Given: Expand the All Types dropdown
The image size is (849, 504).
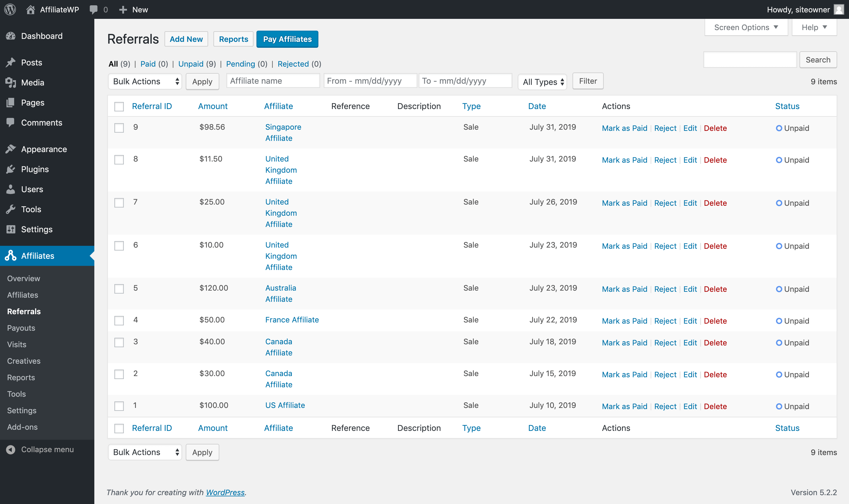Looking at the screenshot, I should pyautogui.click(x=542, y=82).
